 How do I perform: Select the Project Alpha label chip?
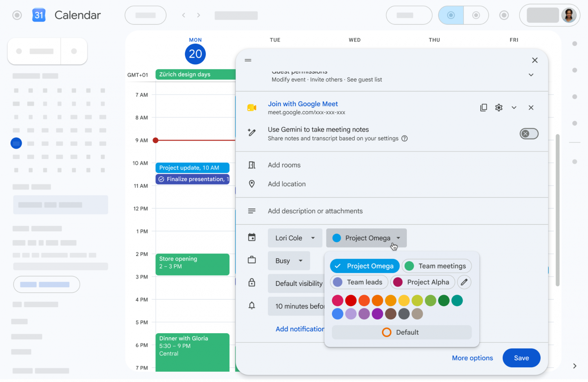click(423, 282)
